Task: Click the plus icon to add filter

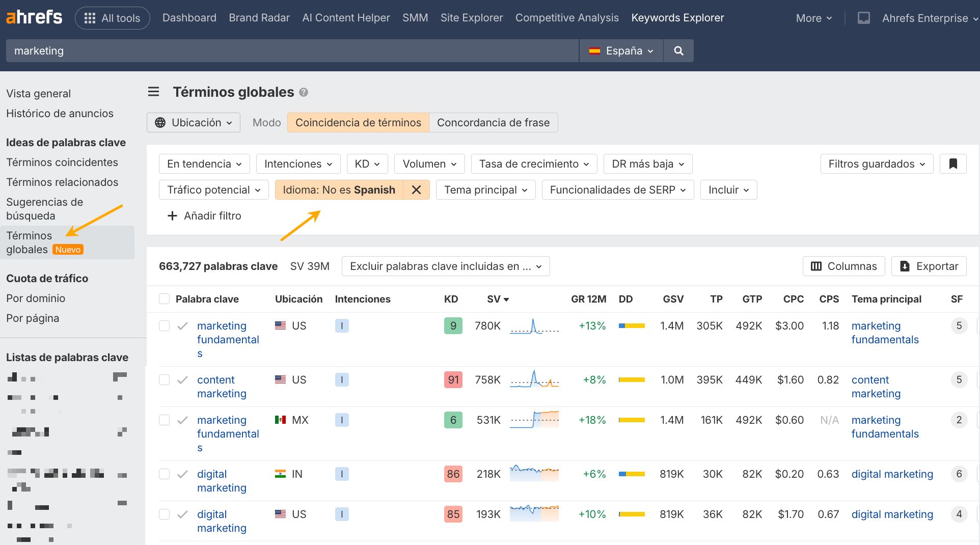Action: (172, 216)
